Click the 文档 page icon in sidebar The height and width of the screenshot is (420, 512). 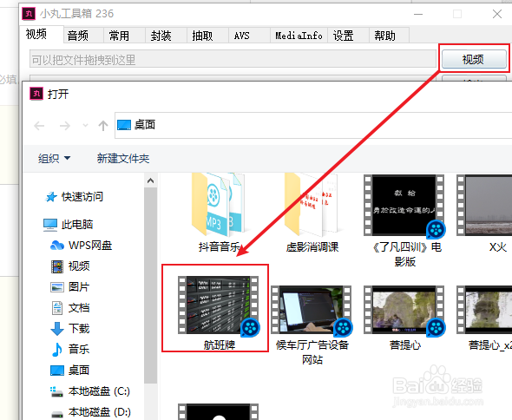pyautogui.click(x=57, y=308)
